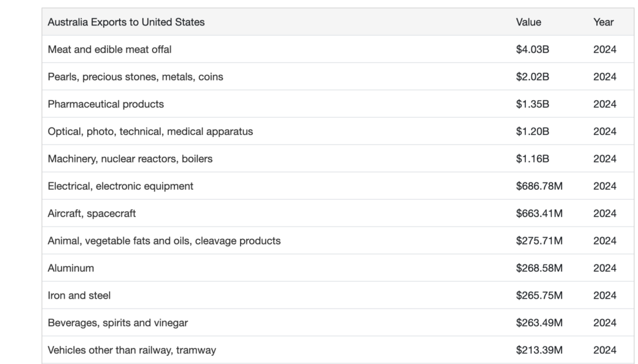Screen dimensions: 638x364
Task: Click the $1.35B pharmaceutical value cell
Action: tap(533, 104)
